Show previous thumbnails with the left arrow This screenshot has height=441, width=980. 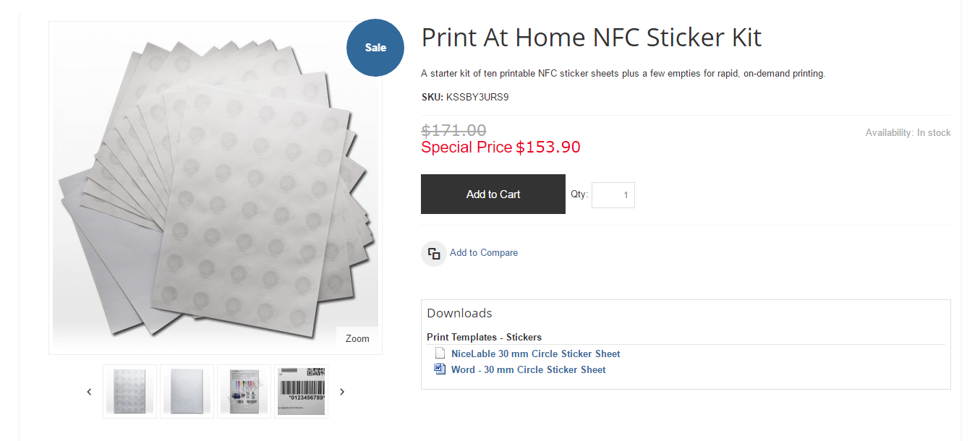[x=90, y=392]
